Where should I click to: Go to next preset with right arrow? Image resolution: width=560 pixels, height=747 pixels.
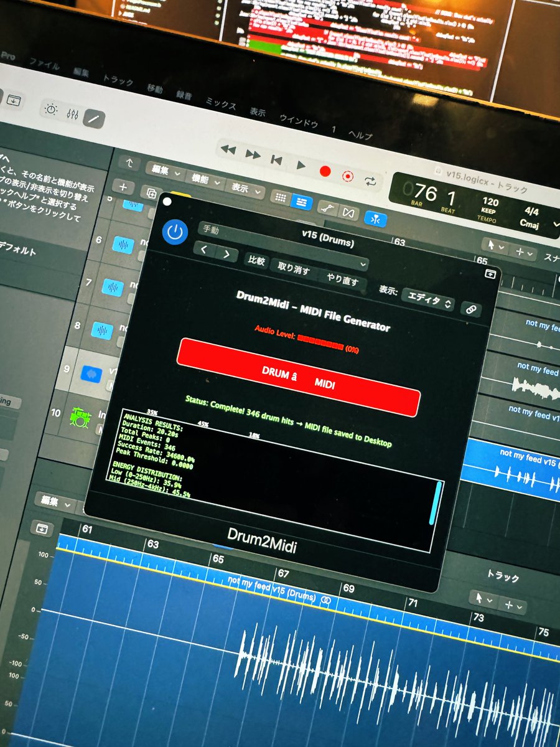226,253
